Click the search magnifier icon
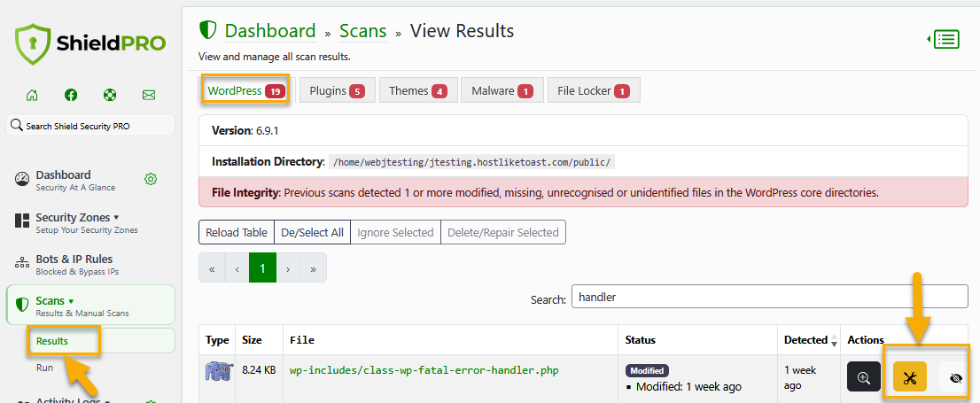The height and width of the screenshot is (403, 980). [x=17, y=125]
